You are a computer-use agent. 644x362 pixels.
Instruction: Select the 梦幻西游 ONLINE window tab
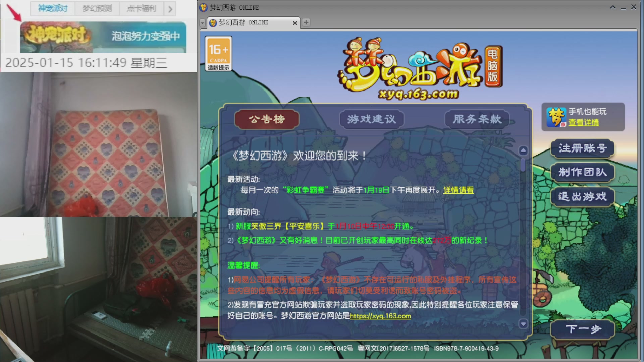click(x=253, y=23)
